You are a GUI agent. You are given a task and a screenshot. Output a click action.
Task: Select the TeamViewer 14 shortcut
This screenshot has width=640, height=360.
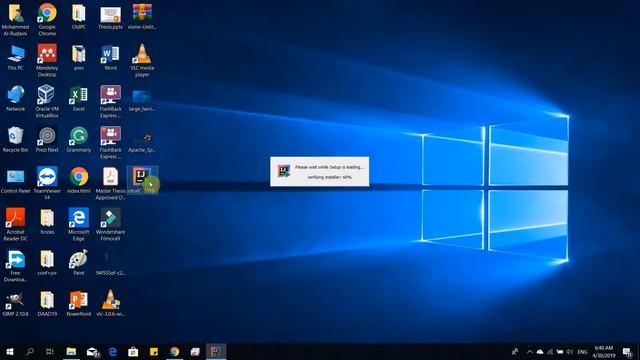tap(47, 183)
